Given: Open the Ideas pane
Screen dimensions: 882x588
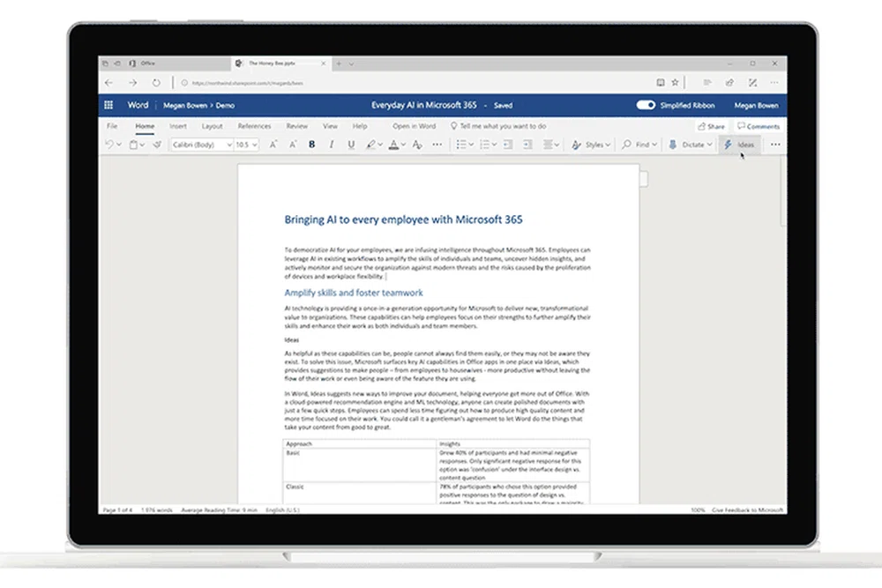Looking at the screenshot, I should pos(739,145).
